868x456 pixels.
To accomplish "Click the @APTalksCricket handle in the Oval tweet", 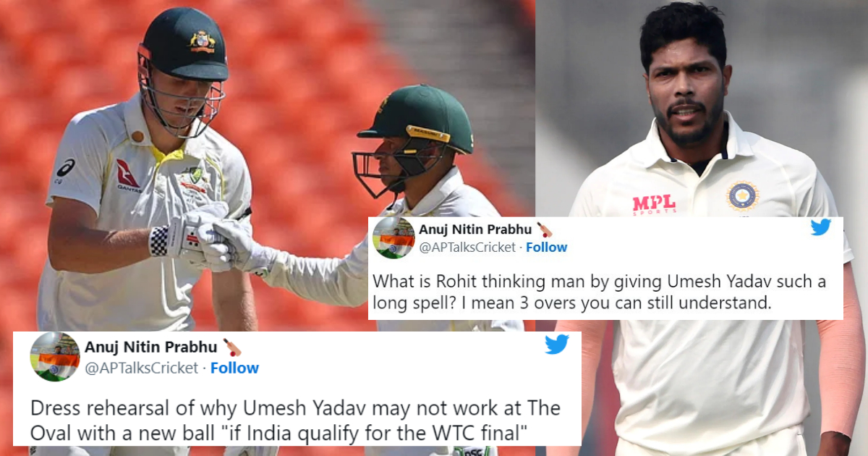I will pyautogui.click(x=141, y=368).
